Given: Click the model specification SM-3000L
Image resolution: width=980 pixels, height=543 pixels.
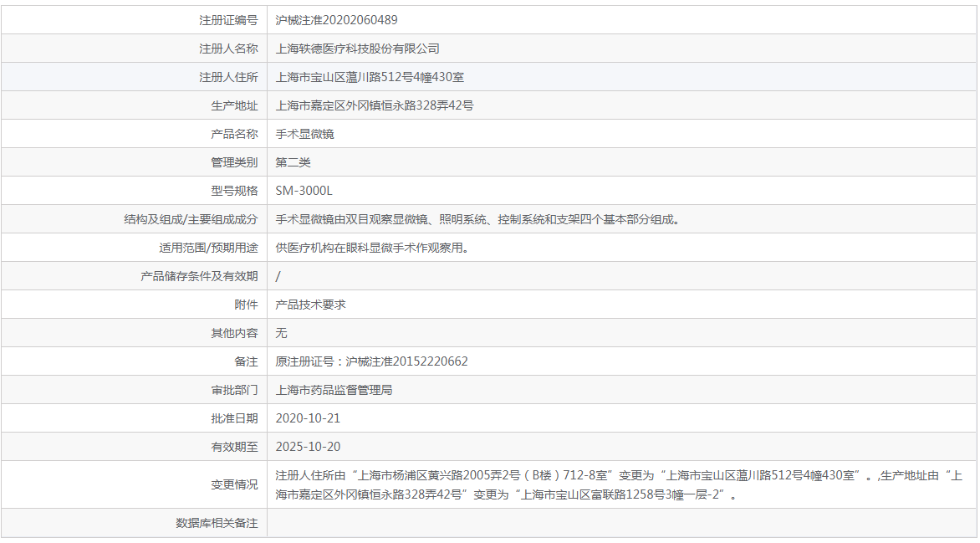Looking at the screenshot, I should click(304, 191).
